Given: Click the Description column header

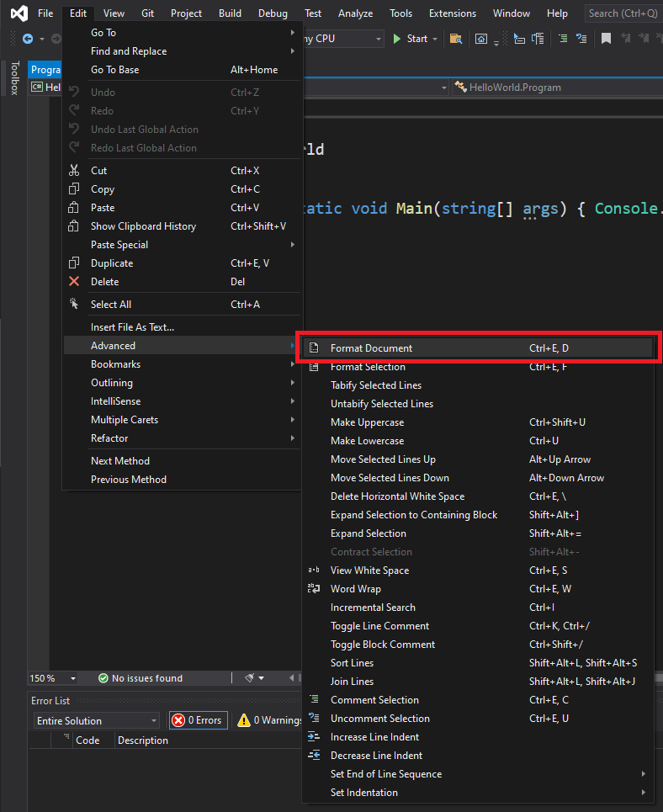Looking at the screenshot, I should point(143,740).
